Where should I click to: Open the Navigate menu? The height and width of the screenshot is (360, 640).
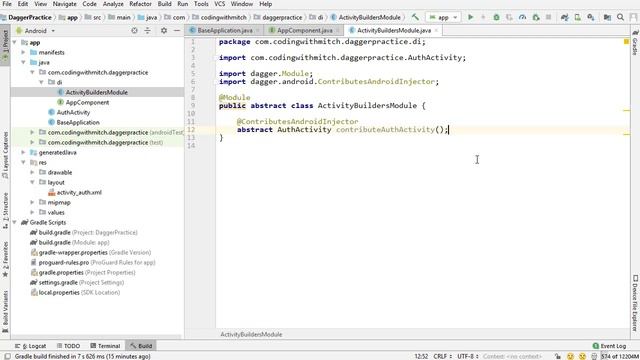click(x=64, y=4)
